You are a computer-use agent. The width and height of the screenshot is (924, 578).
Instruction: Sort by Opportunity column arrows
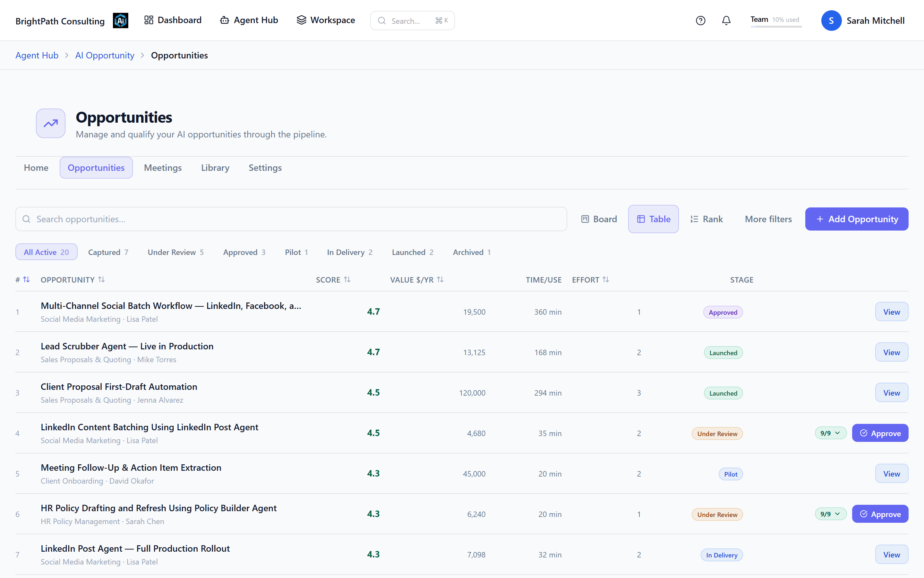coord(101,279)
